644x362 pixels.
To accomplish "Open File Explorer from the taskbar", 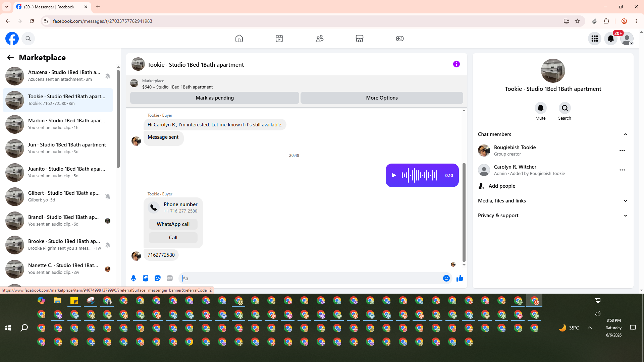I will pyautogui.click(x=58, y=300).
